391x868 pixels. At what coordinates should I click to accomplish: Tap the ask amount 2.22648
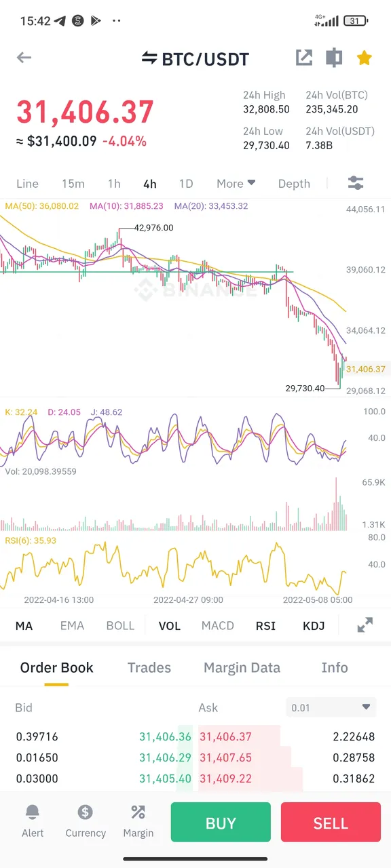click(354, 736)
